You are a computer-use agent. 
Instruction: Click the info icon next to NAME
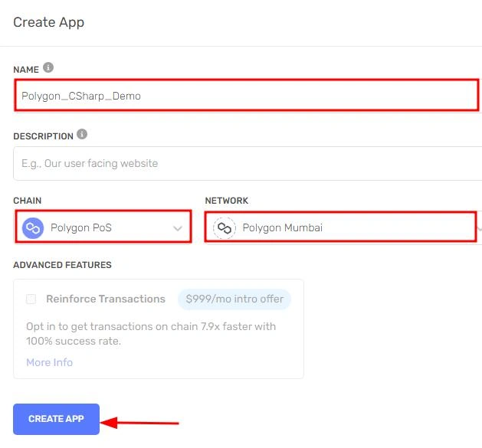(48, 67)
